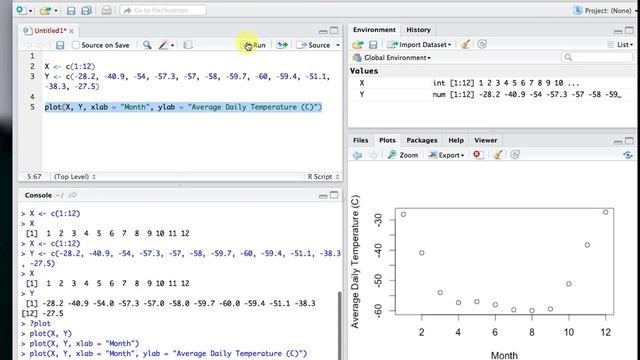Open the Help tab
This screenshot has height=360, width=640.
pos(456,140)
